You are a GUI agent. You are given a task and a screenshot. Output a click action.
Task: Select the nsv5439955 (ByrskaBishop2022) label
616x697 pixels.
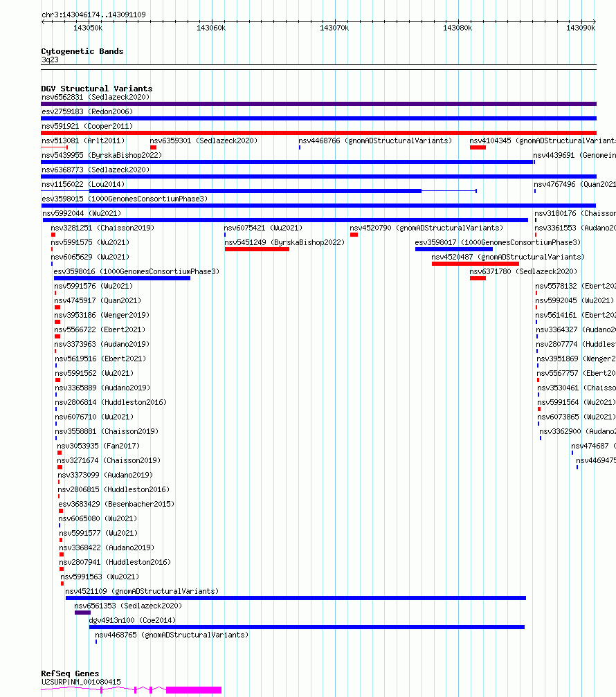(x=102, y=155)
